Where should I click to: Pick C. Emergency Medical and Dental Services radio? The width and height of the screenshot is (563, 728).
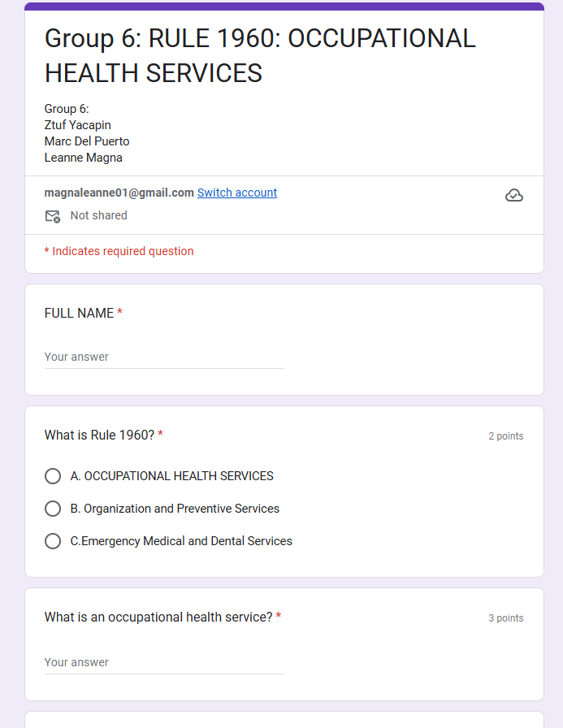53,541
